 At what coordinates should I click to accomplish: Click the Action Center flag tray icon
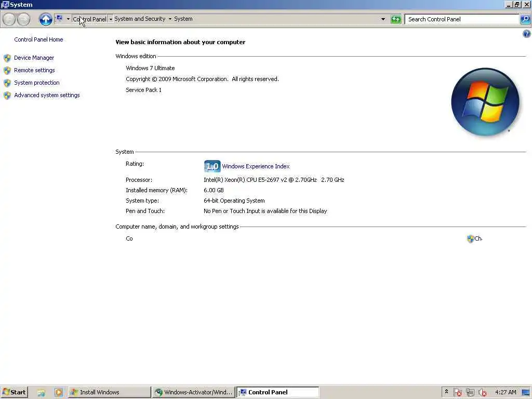(458, 393)
